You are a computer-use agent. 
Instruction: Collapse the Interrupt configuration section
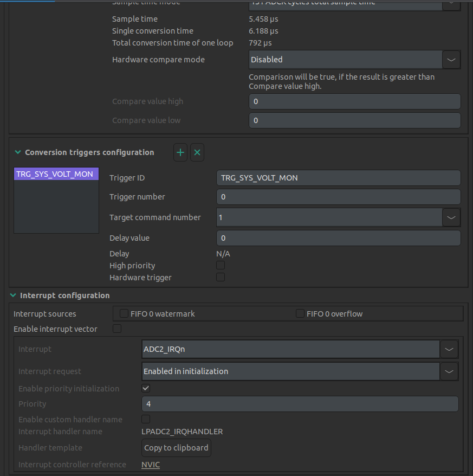(13, 295)
